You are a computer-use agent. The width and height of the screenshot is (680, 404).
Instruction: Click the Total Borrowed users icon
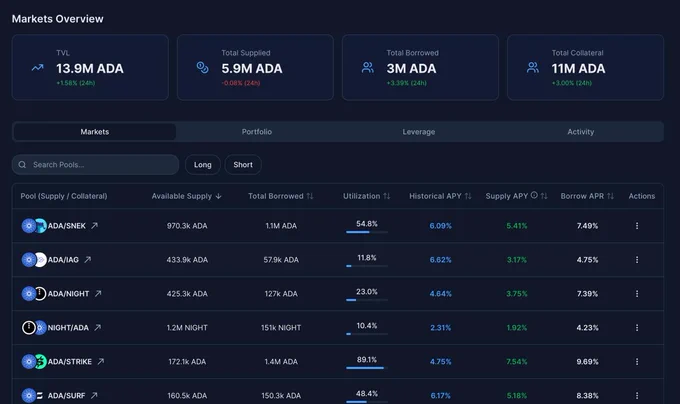(368, 68)
